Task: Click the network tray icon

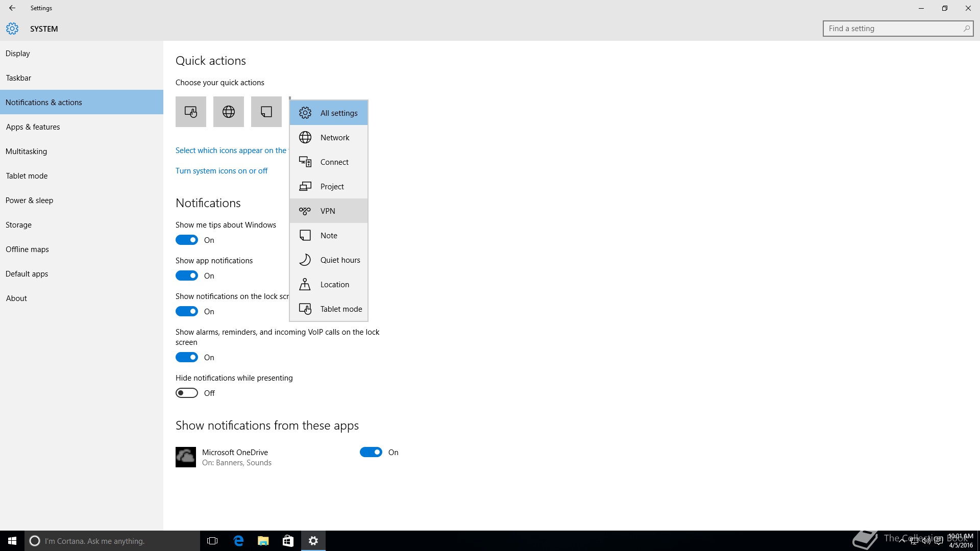Action: click(x=914, y=541)
